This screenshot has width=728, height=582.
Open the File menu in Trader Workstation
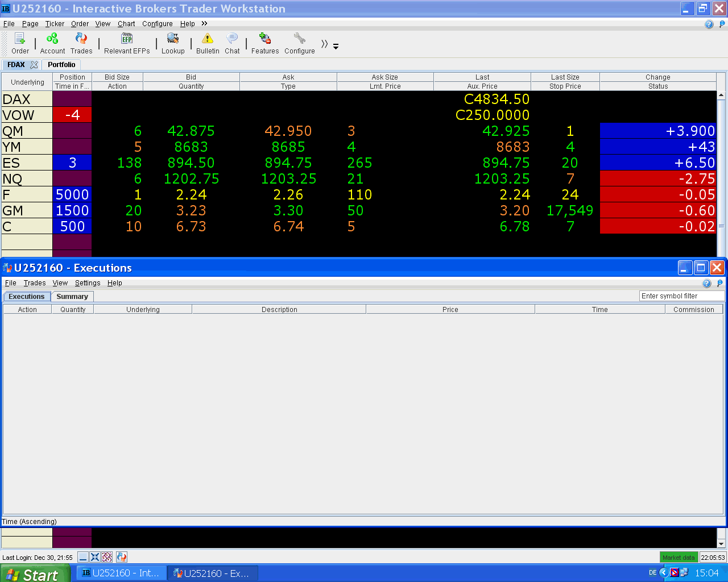9,24
